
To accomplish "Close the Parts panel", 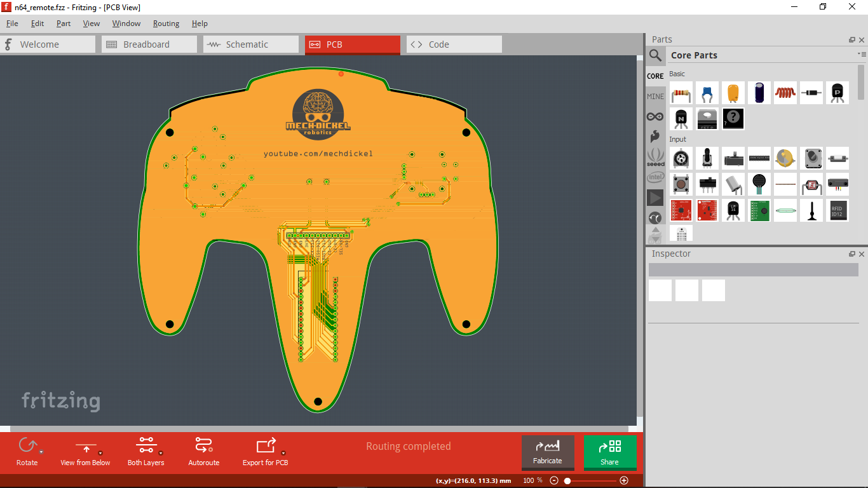I will pyautogui.click(x=862, y=40).
